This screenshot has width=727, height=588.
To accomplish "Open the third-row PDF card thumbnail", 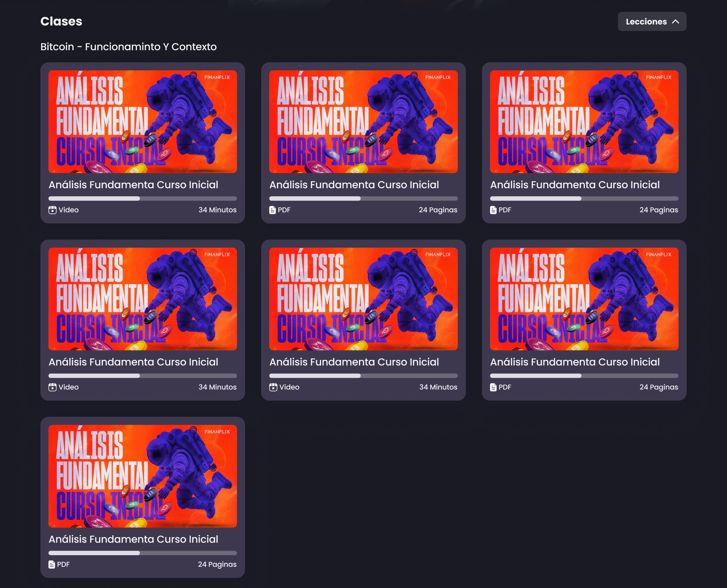I will [143, 476].
